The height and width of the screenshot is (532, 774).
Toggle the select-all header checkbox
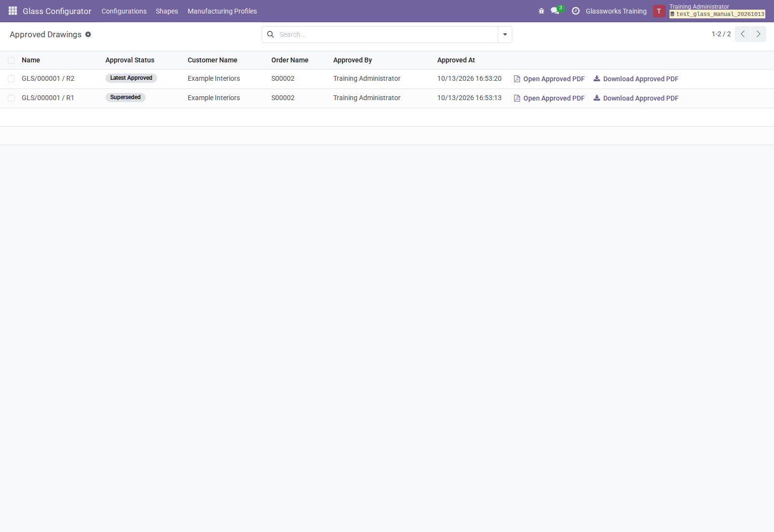coord(11,60)
